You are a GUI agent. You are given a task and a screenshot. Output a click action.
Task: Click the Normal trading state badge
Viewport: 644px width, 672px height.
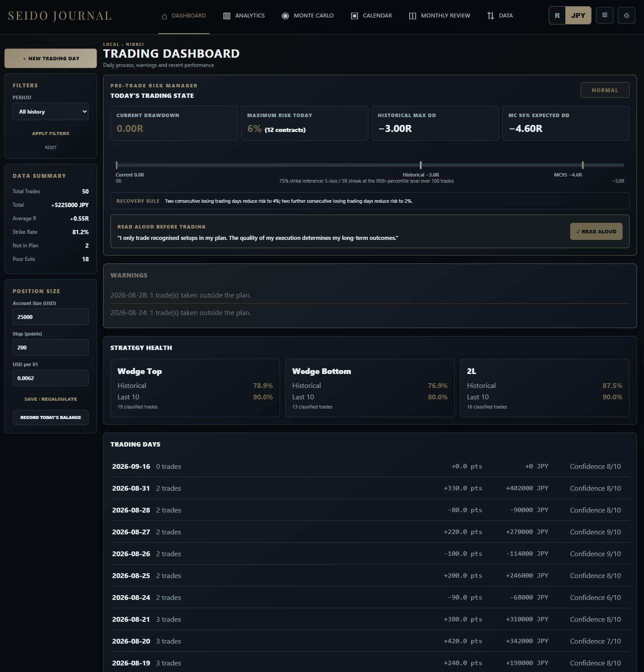605,90
